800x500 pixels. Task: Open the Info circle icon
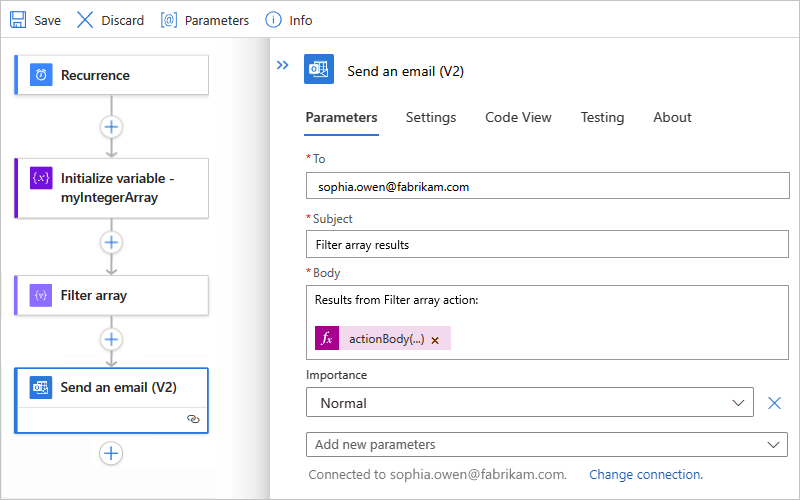(273, 20)
